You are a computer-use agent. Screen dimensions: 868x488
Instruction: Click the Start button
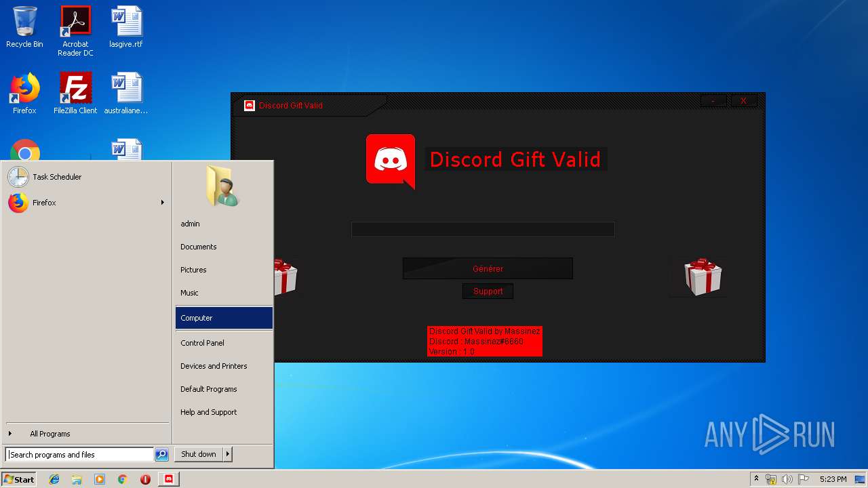click(20, 479)
